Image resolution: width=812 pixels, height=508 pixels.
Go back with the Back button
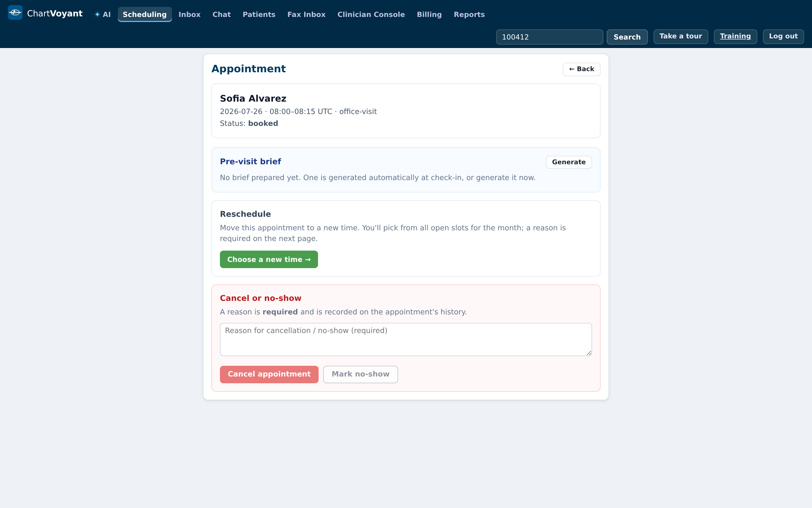tap(581, 69)
